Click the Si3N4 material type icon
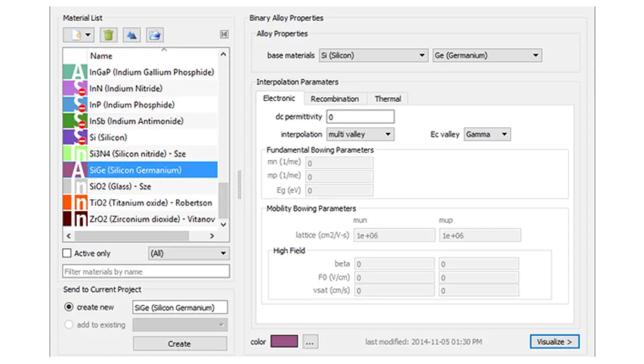 click(x=75, y=154)
